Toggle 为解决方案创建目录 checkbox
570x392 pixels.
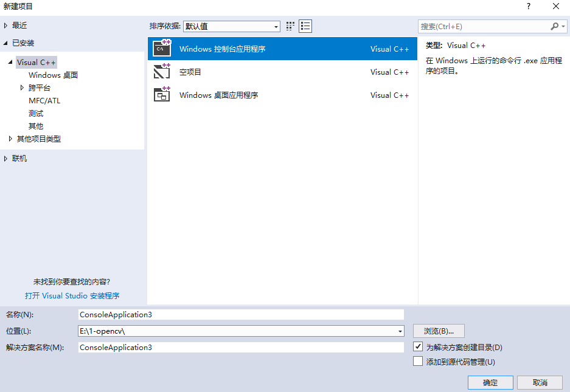pos(418,346)
